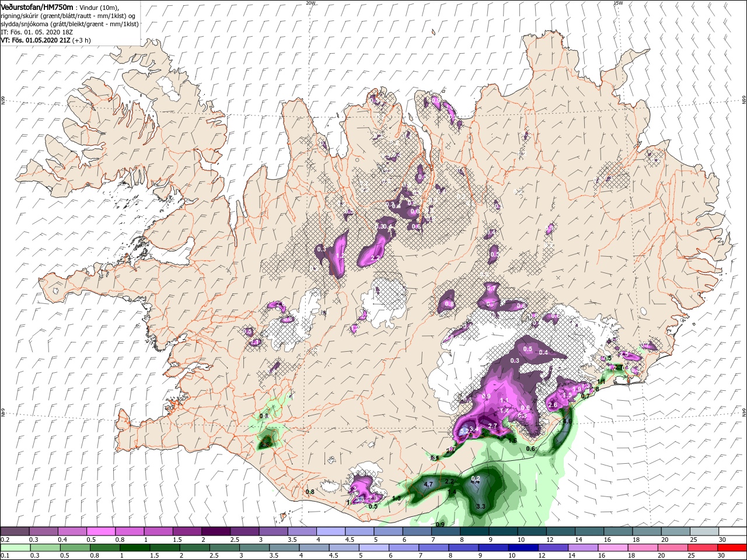Screen dimensions: 747x560
Task: Click the bright red swatch after 30 in lower legend
Action: point(732,548)
